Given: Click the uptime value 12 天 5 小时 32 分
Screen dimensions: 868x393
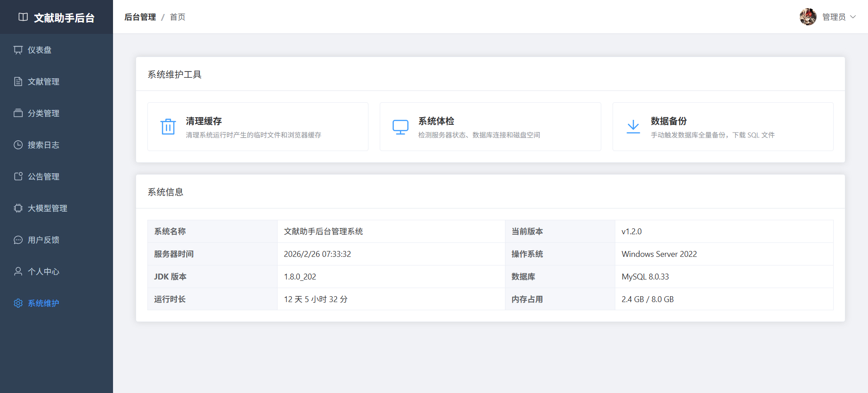Looking at the screenshot, I should click(x=316, y=299).
